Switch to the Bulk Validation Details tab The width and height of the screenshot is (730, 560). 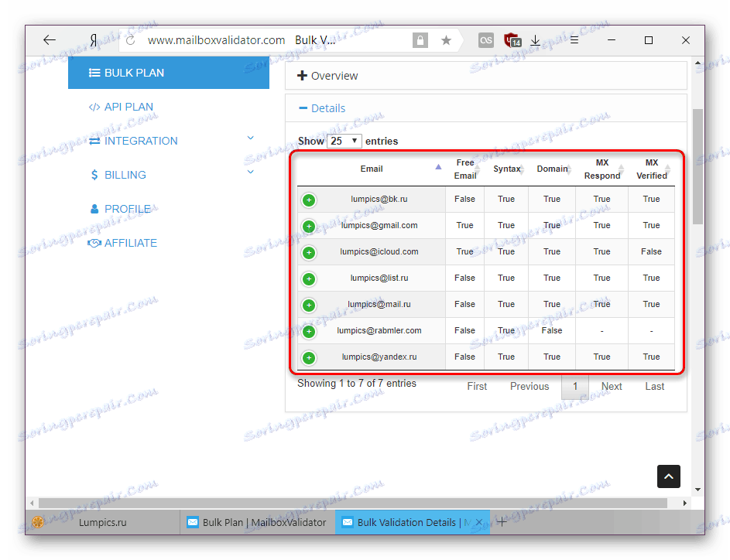(x=412, y=522)
